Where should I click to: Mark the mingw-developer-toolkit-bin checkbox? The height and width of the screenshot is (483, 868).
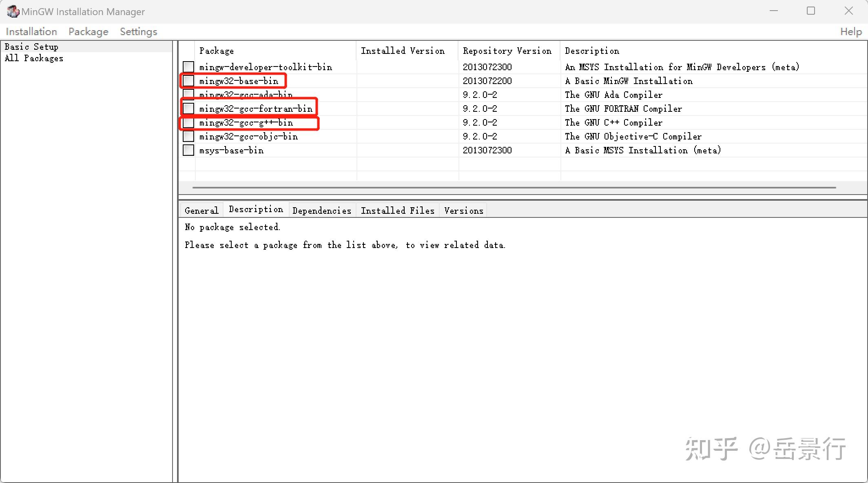[188, 67]
